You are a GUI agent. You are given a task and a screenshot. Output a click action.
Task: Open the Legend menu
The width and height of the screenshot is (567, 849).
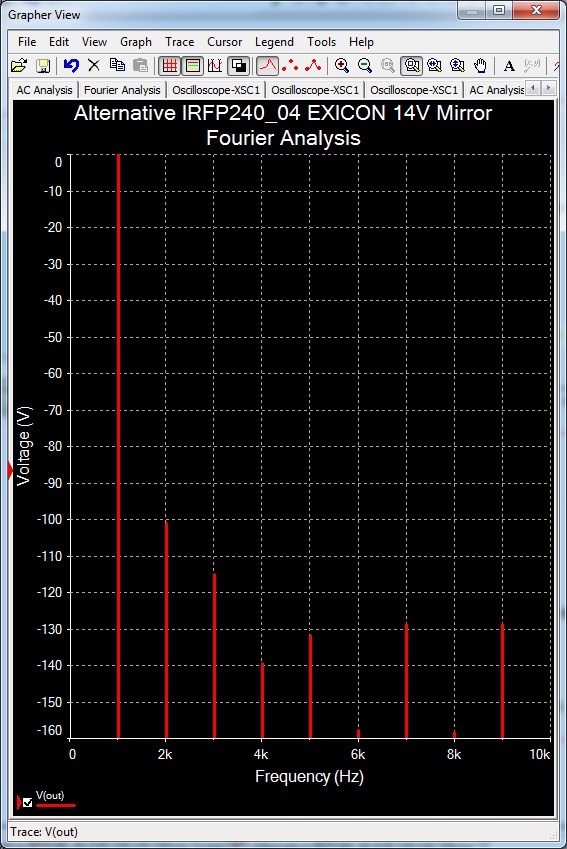click(x=274, y=42)
